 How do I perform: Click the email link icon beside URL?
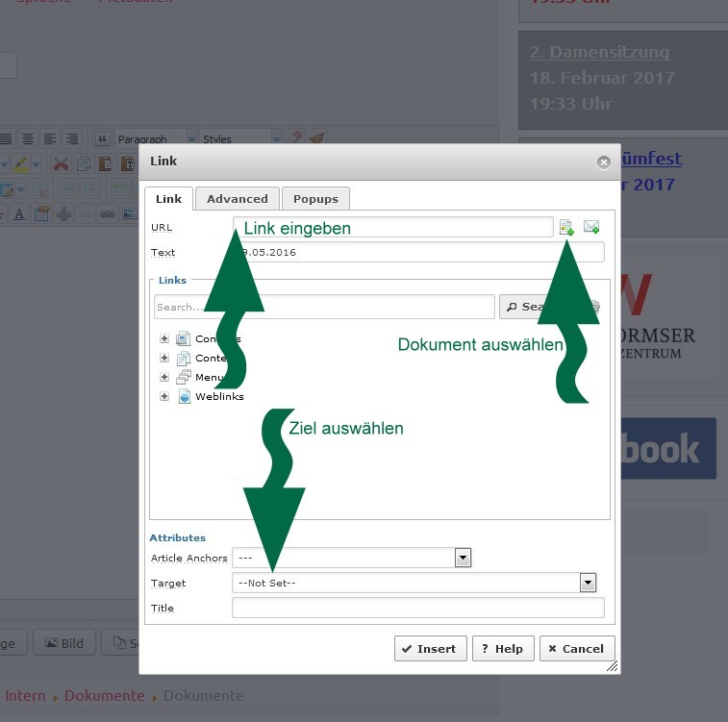point(591,227)
